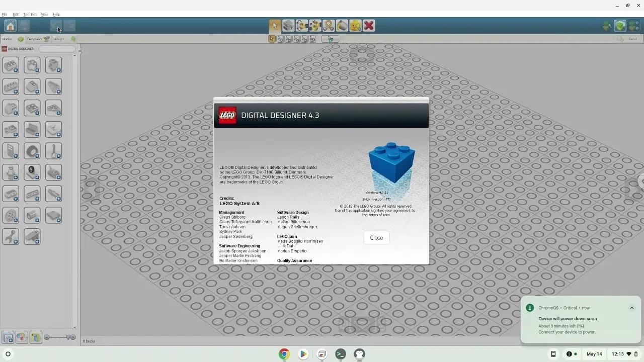Select the Flex tool

pos(329,26)
